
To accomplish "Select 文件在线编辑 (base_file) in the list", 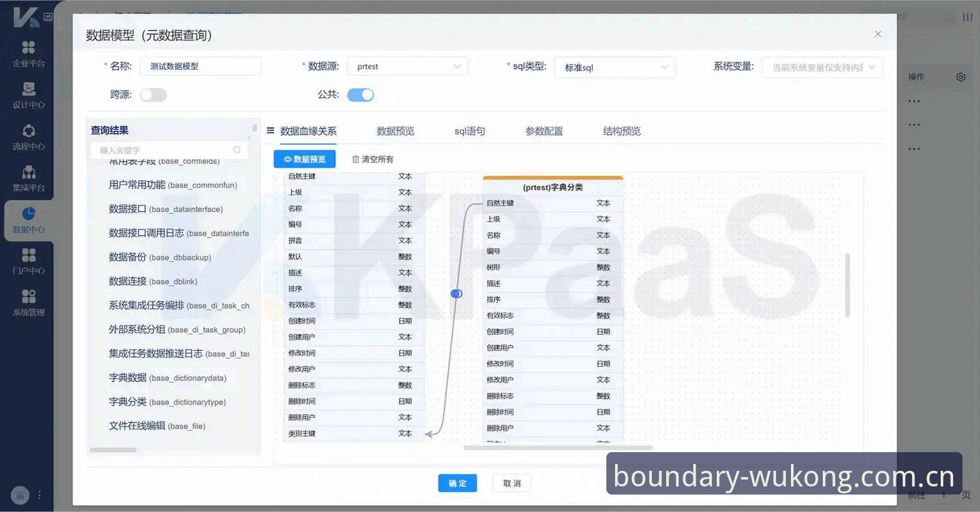I will pyautogui.click(x=157, y=426).
